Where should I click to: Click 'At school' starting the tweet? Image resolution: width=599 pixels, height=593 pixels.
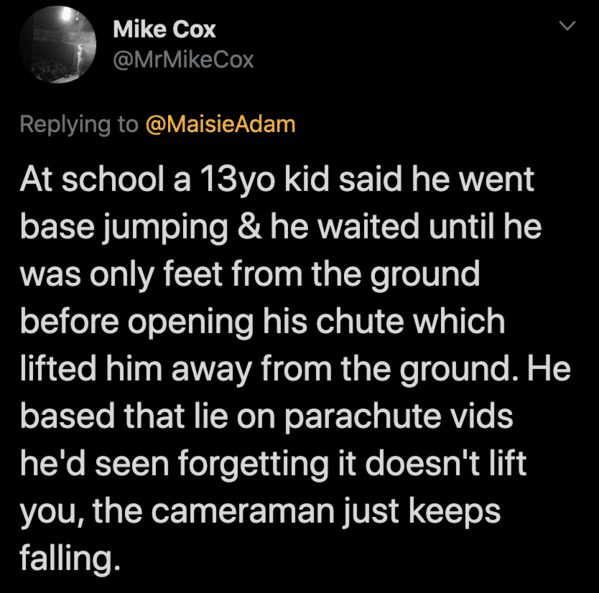click(92, 180)
